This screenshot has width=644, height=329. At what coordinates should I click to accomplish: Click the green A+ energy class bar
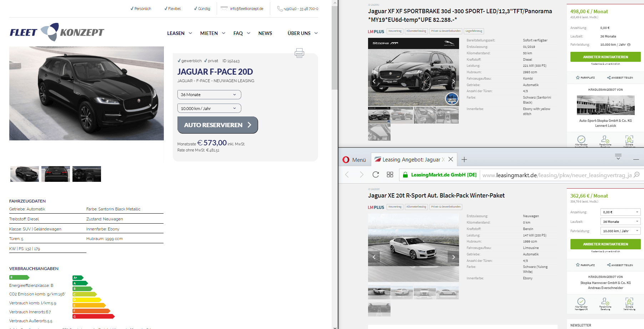[78, 278]
